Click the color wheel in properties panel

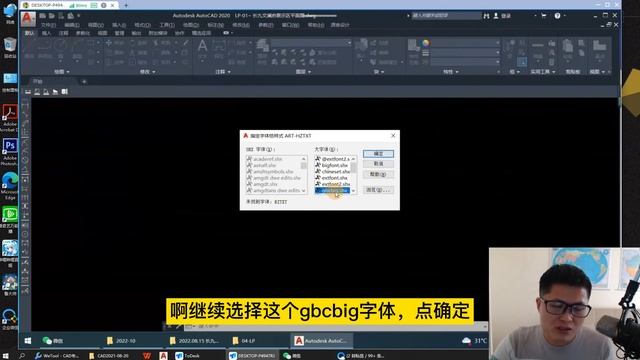click(426, 43)
